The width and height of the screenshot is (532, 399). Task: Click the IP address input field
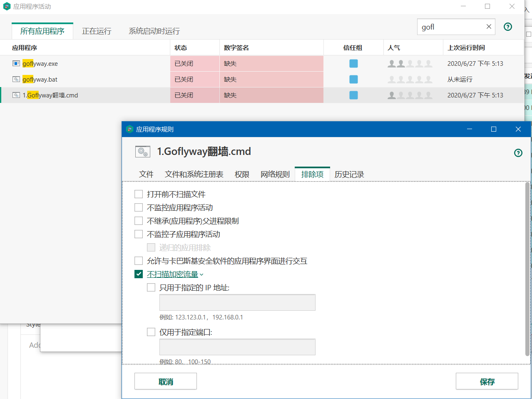pos(237,302)
